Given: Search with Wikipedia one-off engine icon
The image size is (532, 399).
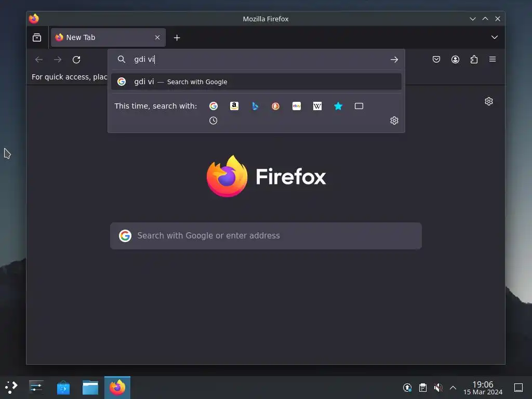Looking at the screenshot, I should pos(317,106).
